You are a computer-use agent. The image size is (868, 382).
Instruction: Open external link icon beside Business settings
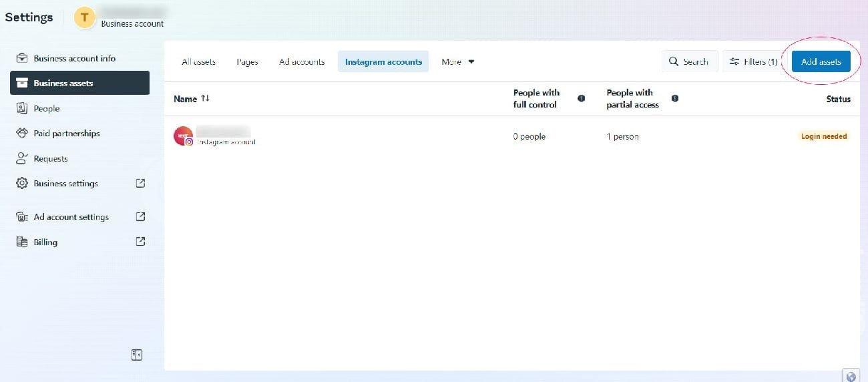click(140, 183)
